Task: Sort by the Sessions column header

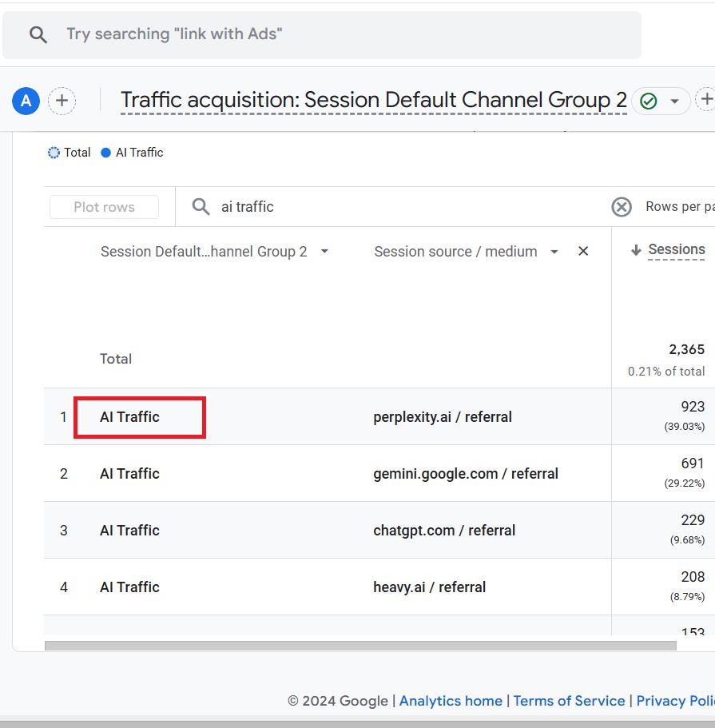Action: tap(677, 249)
